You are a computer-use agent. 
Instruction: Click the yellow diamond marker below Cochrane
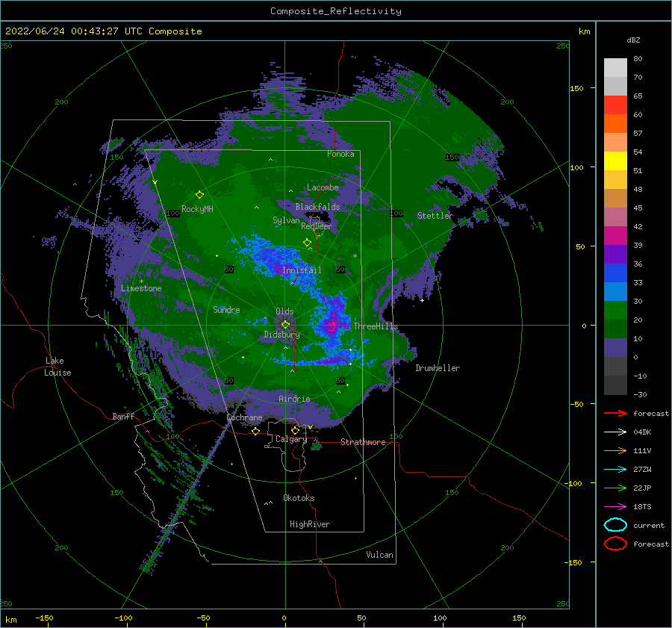[x=256, y=431]
